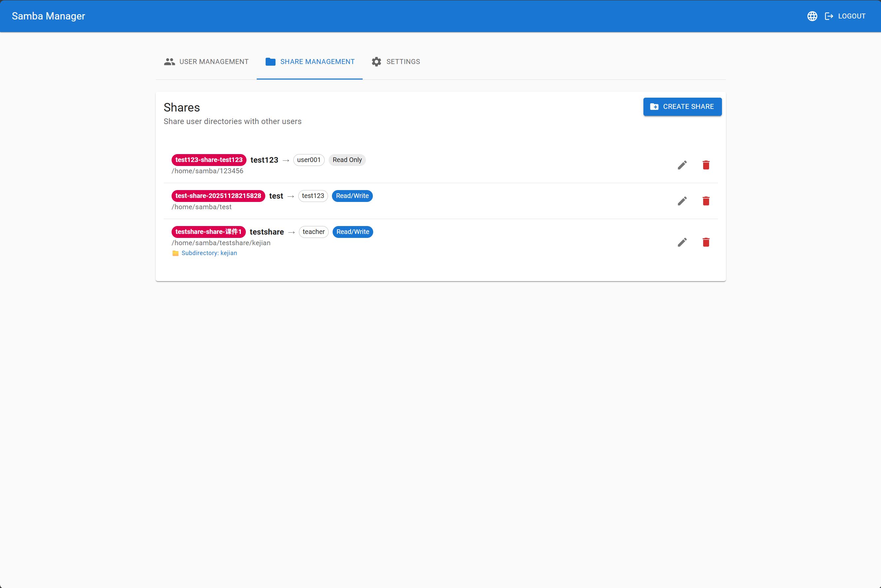The image size is (881, 588).
Task: Delete the testshare kejian share
Action: point(705,242)
